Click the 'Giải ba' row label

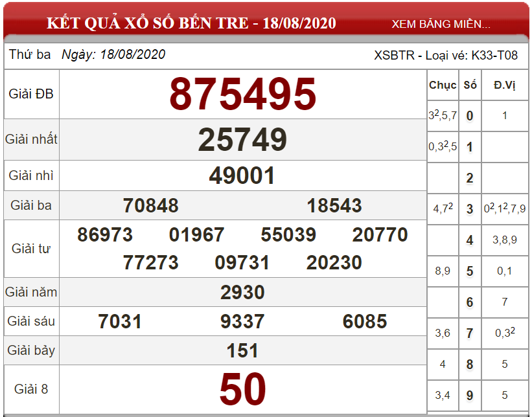[x=31, y=205]
